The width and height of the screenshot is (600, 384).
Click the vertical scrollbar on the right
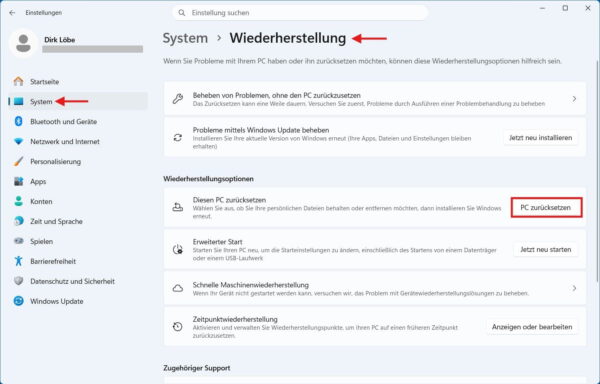[597, 170]
